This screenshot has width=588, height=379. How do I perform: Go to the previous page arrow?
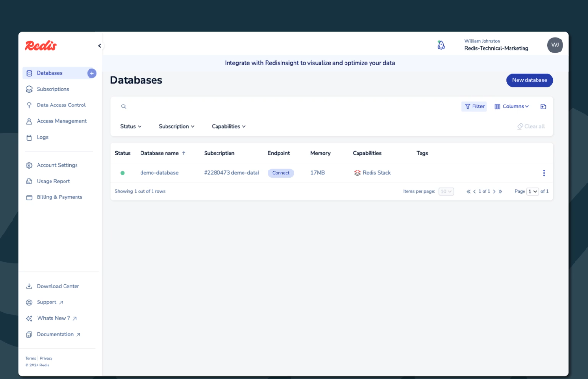(x=474, y=191)
